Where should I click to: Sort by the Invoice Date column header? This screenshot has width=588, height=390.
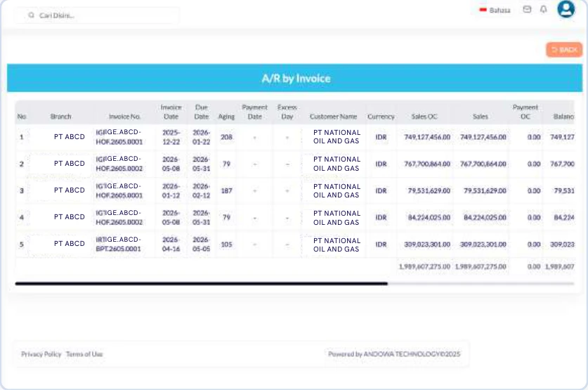click(x=171, y=112)
